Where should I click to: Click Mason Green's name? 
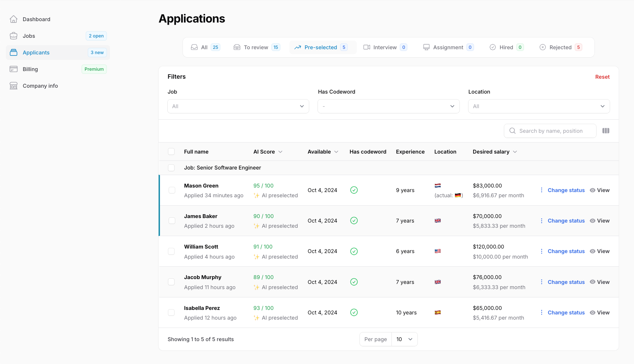201,185
